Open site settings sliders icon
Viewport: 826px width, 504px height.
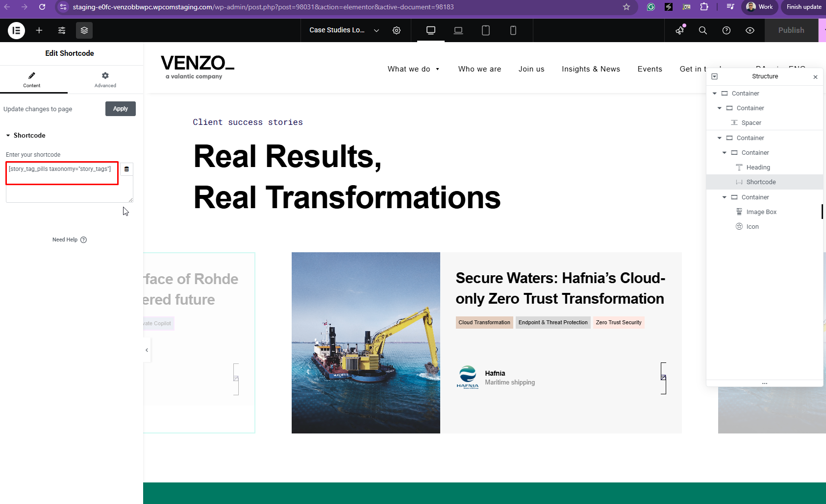point(62,30)
